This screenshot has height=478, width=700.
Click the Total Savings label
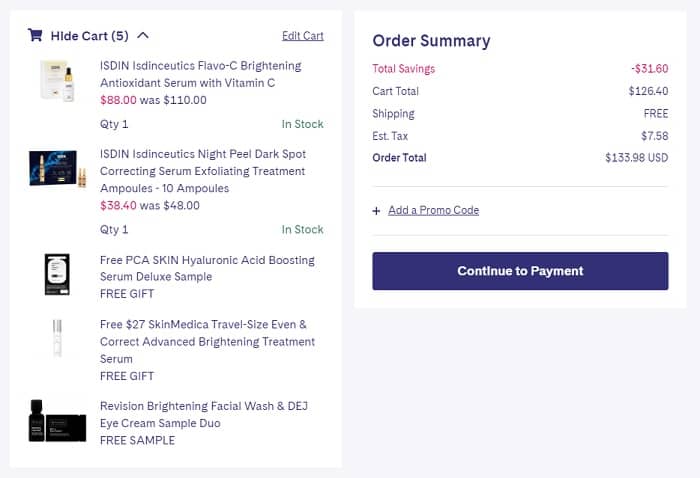[403, 69]
